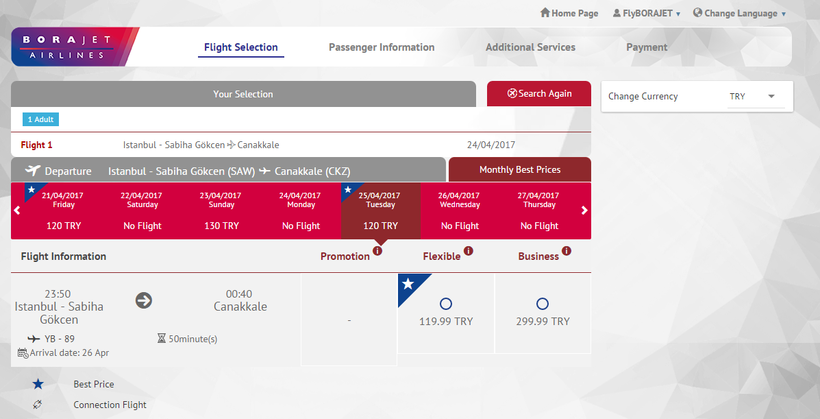Show next dates with right arrow
Screen dimensions: 820x419
pyautogui.click(x=584, y=210)
